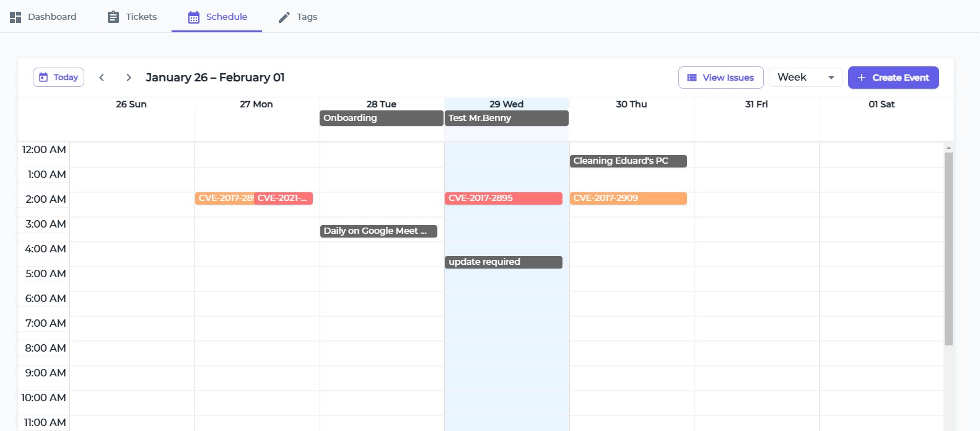
Task: Go to previous week arrow
Action: pyautogui.click(x=102, y=78)
